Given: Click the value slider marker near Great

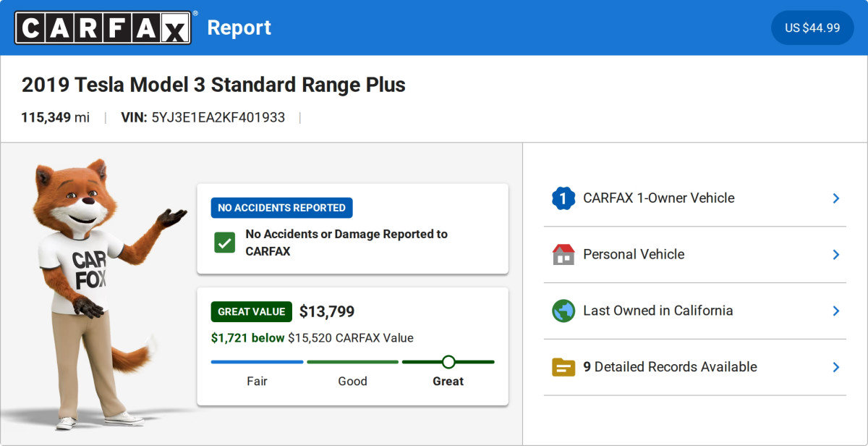Looking at the screenshot, I should tap(449, 361).
